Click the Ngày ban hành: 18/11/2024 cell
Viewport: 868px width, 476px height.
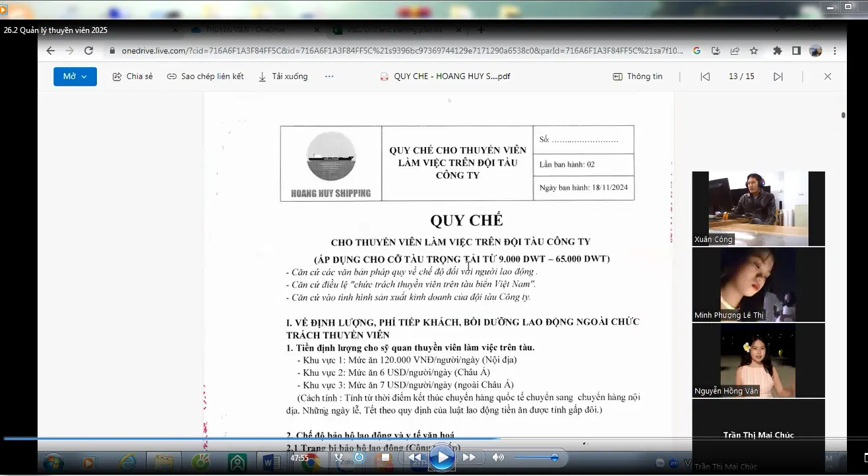pyautogui.click(x=584, y=188)
